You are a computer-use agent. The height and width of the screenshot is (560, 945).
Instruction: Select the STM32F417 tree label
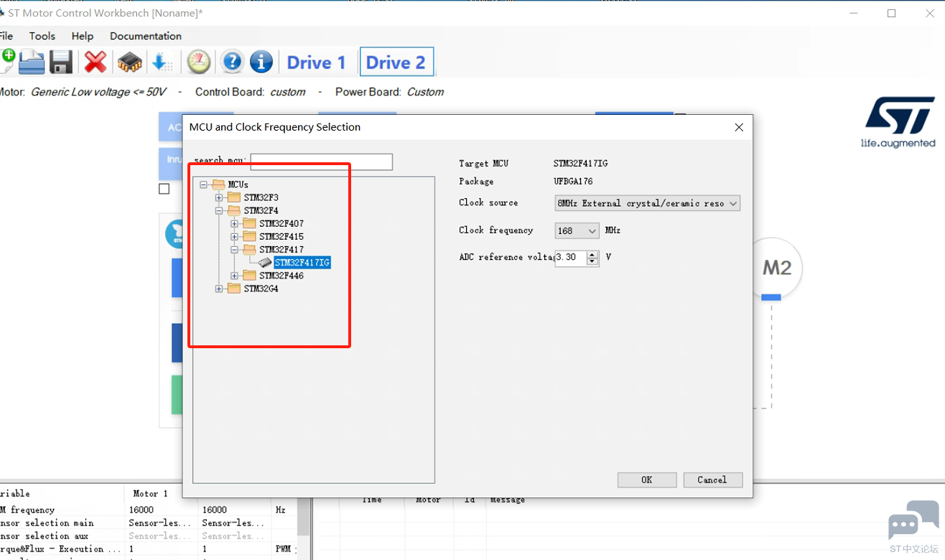pyautogui.click(x=281, y=250)
